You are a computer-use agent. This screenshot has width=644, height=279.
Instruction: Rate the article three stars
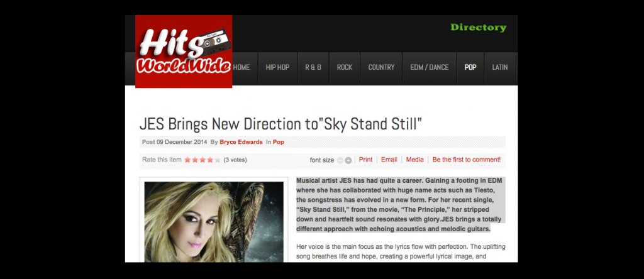coord(203,160)
